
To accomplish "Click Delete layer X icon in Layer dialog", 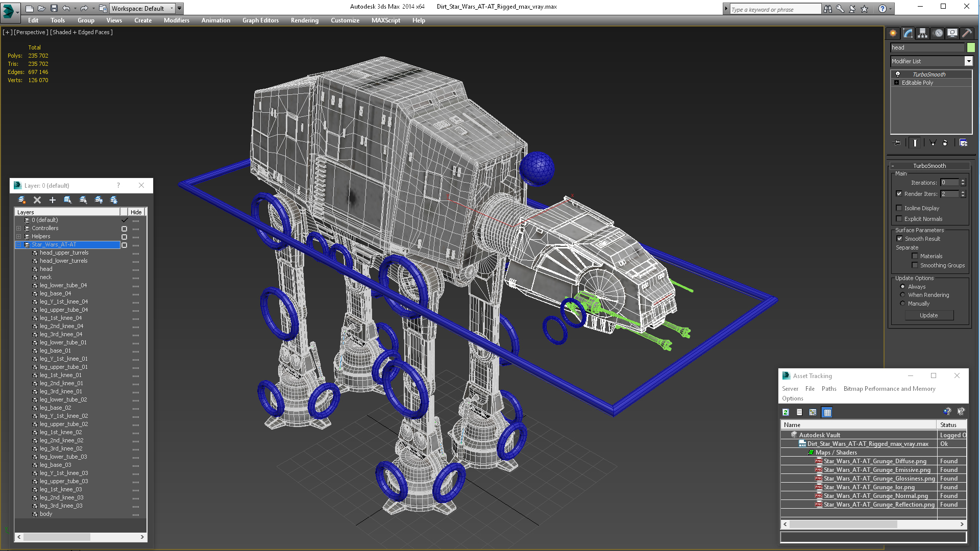I will 37,200.
